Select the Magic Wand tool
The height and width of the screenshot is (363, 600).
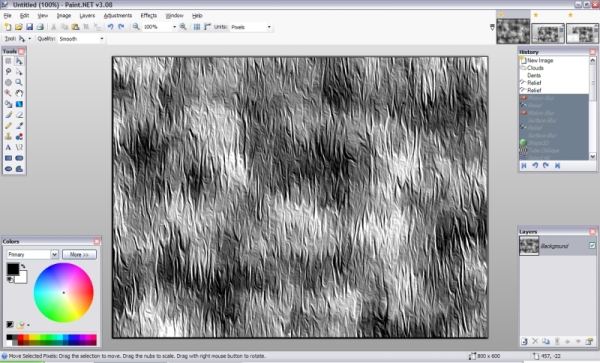8,93
